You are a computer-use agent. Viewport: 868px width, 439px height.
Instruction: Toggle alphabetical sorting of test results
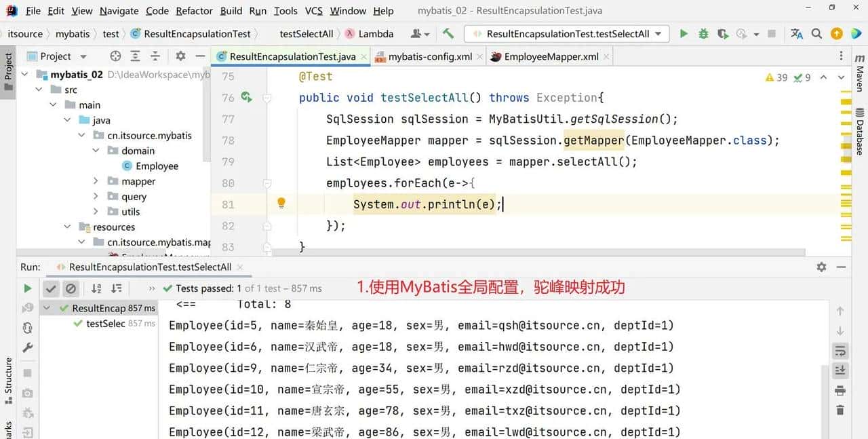pyautogui.click(x=96, y=288)
